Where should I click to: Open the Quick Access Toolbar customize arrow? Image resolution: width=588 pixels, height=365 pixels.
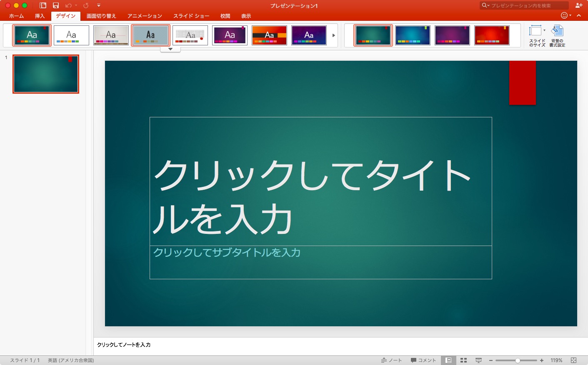(99, 5)
